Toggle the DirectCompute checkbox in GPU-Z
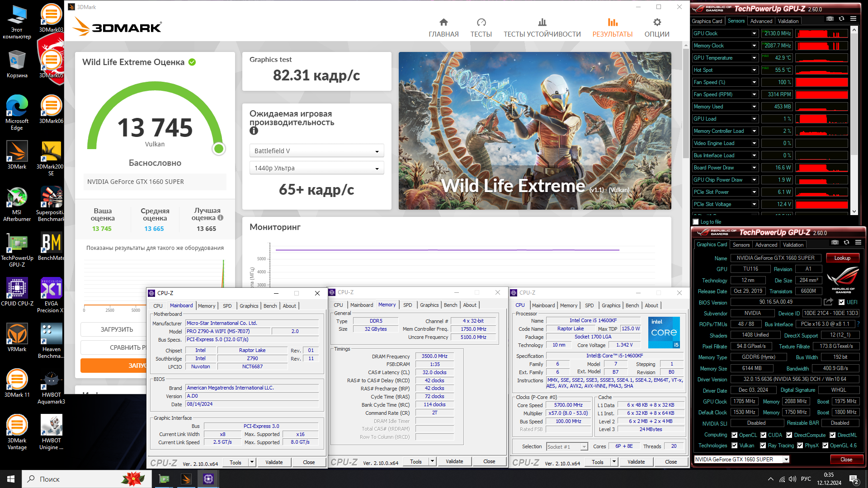This screenshot has width=868, height=488. pyautogui.click(x=789, y=435)
